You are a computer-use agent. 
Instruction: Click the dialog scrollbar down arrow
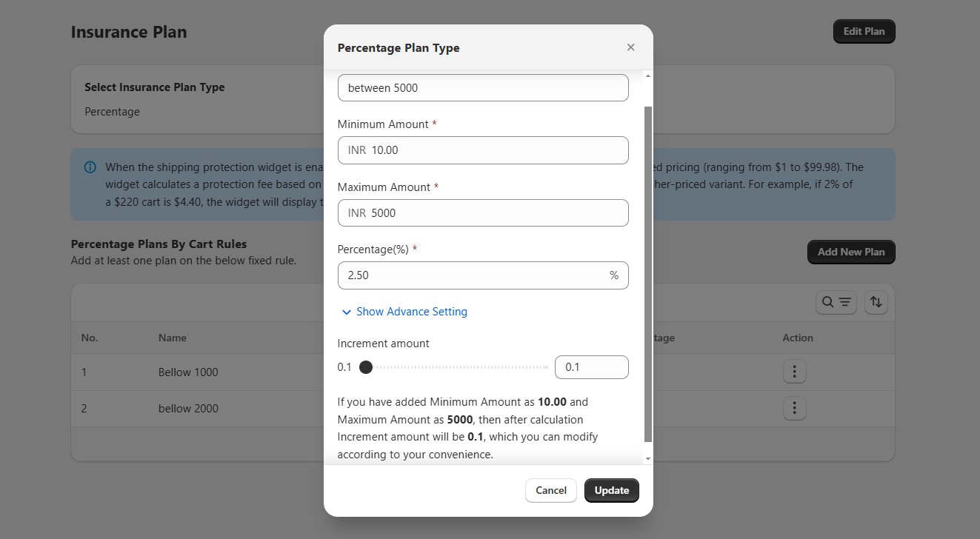(648, 459)
